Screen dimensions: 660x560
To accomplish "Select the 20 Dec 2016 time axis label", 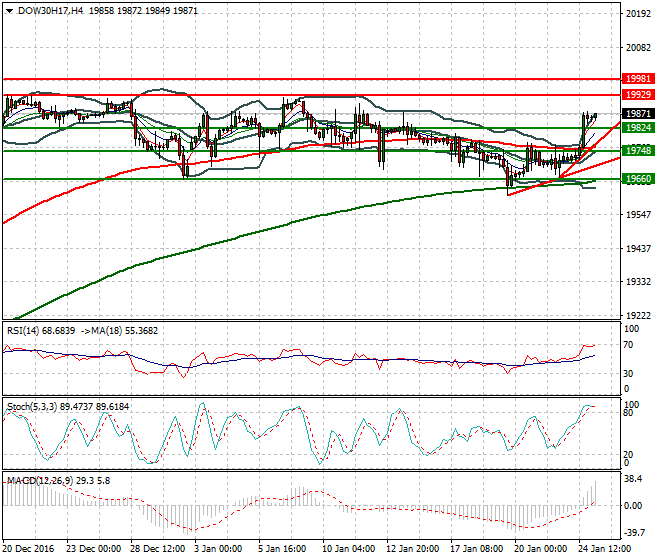I will [29, 549].
